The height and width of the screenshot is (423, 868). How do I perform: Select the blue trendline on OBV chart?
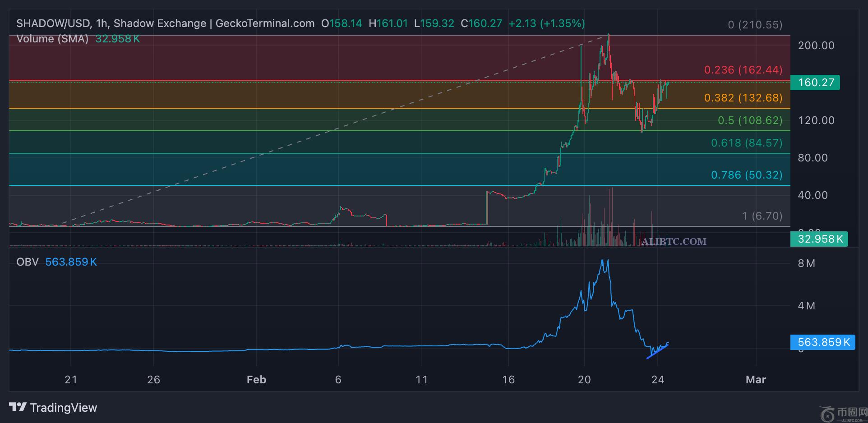(657, 351)
